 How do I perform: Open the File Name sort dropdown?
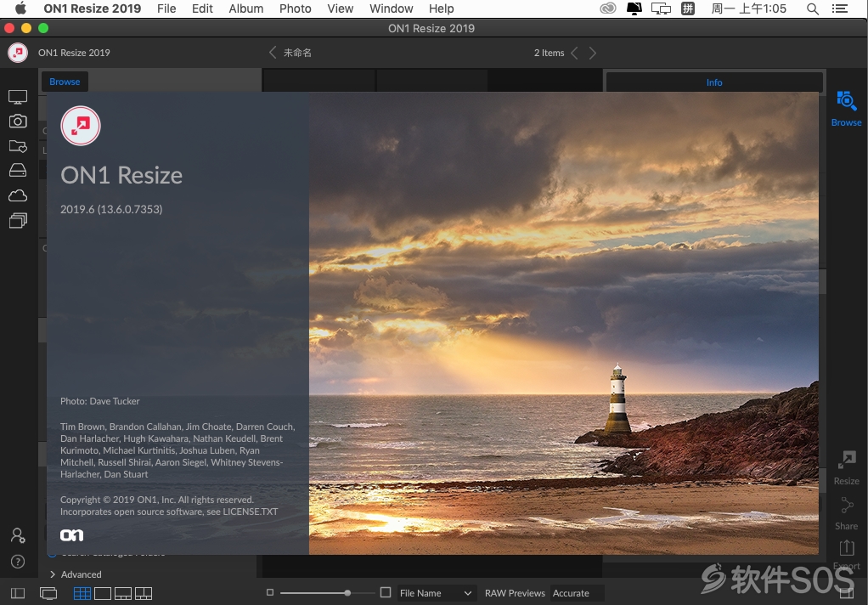tap(436, 593)
